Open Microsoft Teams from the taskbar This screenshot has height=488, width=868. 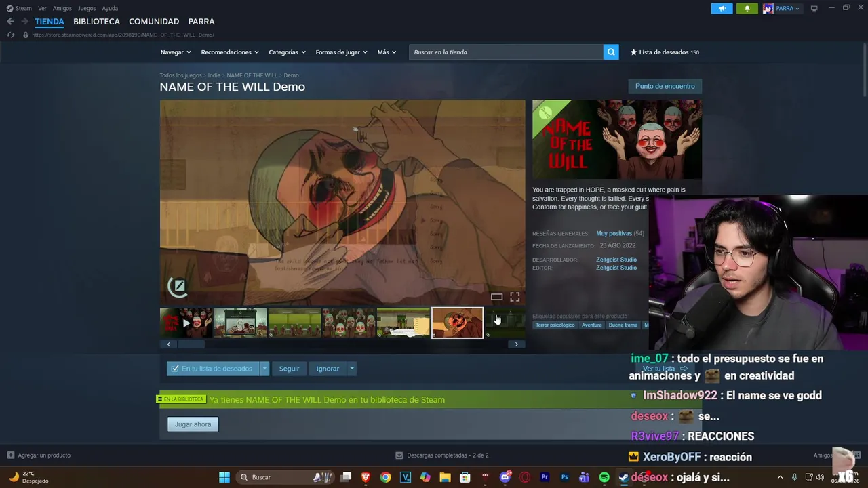584,477
